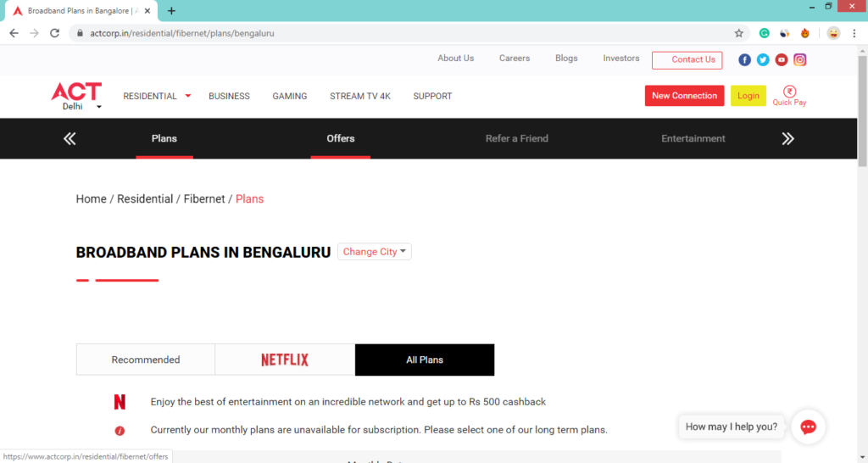Open a new browser tab
868x463 pixels.
(x=171, y=11)
